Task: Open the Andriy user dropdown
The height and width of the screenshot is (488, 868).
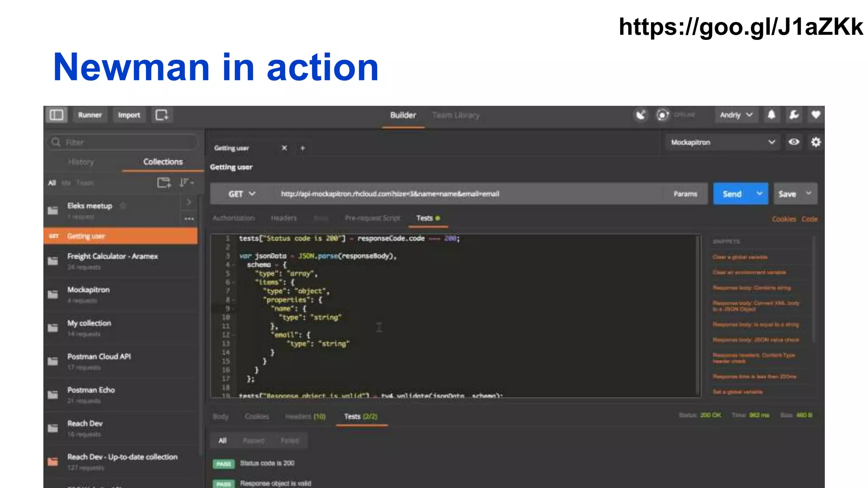Action: (736, 115)
